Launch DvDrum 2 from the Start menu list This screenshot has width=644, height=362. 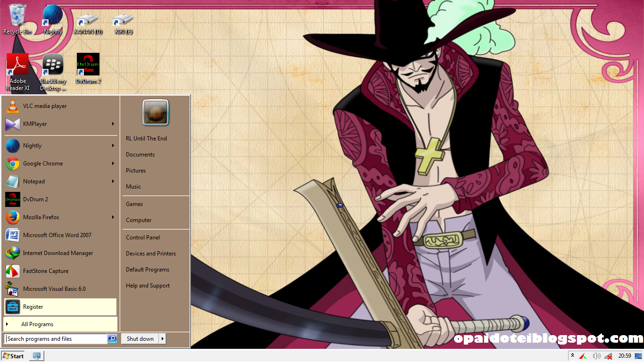click(60, 199)
